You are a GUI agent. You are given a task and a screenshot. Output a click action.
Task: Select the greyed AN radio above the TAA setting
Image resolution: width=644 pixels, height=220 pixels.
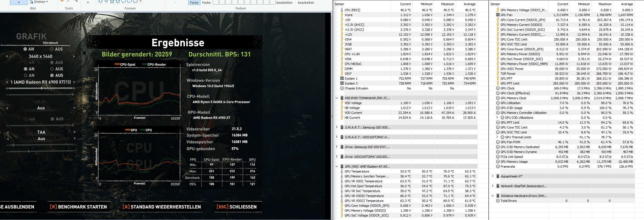tap(26, 119)
